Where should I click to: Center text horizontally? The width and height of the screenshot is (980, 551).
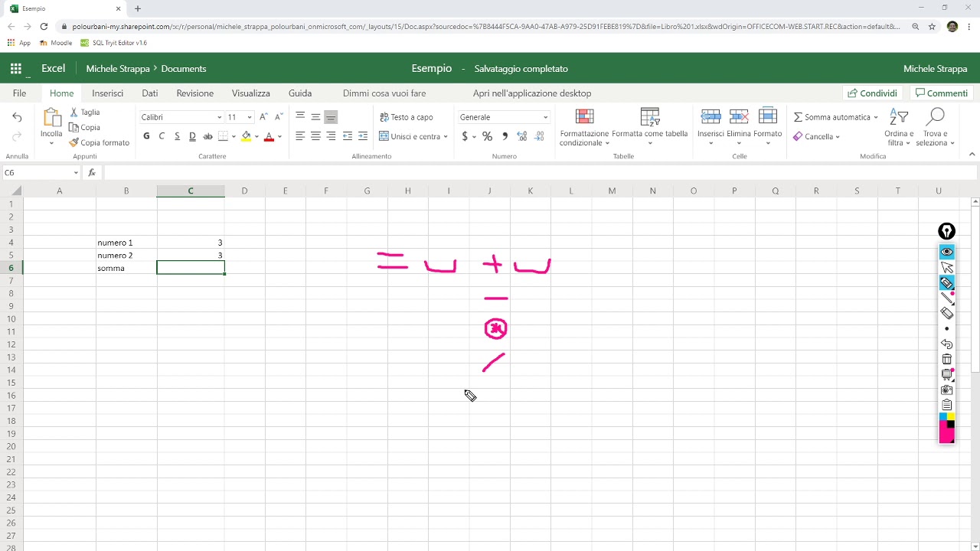pos(315,136)
